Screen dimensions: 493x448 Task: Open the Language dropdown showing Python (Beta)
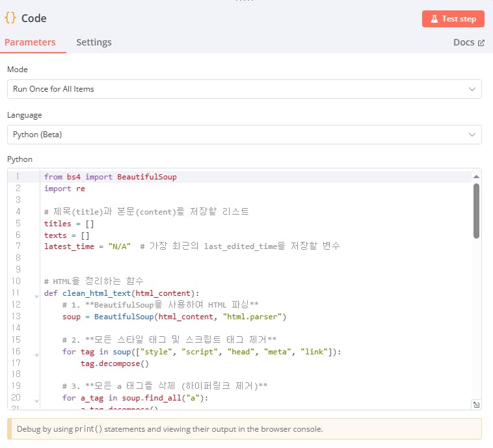coord(244,135)
